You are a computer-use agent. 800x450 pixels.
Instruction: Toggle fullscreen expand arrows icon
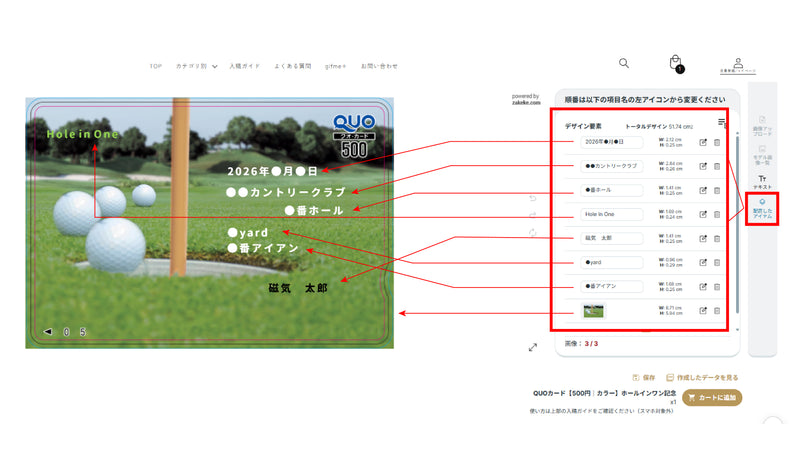click(x=533, y=347)
